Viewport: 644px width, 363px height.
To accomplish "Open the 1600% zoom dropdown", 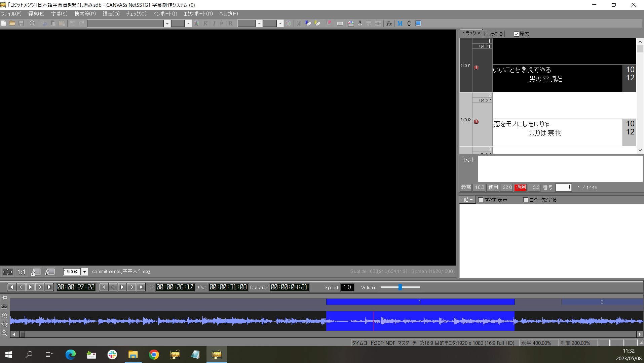I will click(85, 272).
